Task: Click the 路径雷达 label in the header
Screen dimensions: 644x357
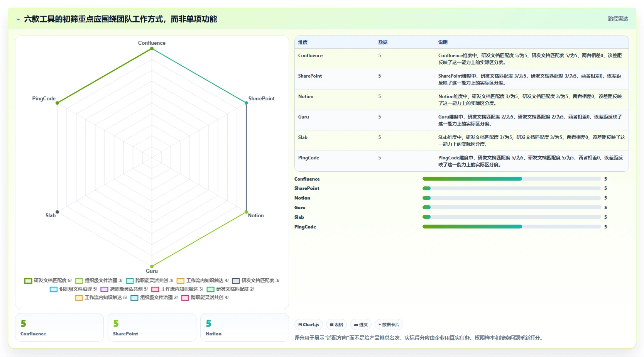Action: (x=618, y=19)
